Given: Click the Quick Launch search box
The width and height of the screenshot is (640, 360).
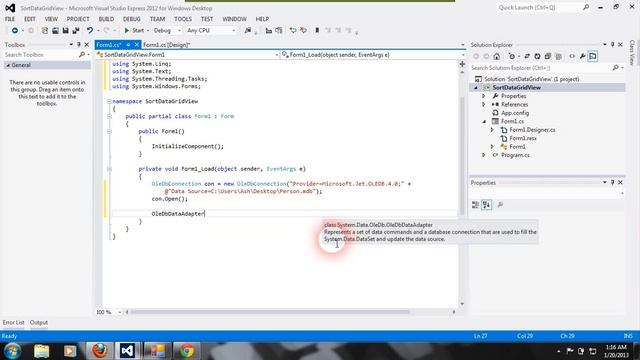Looking at the screenshot, I should 543,8.
